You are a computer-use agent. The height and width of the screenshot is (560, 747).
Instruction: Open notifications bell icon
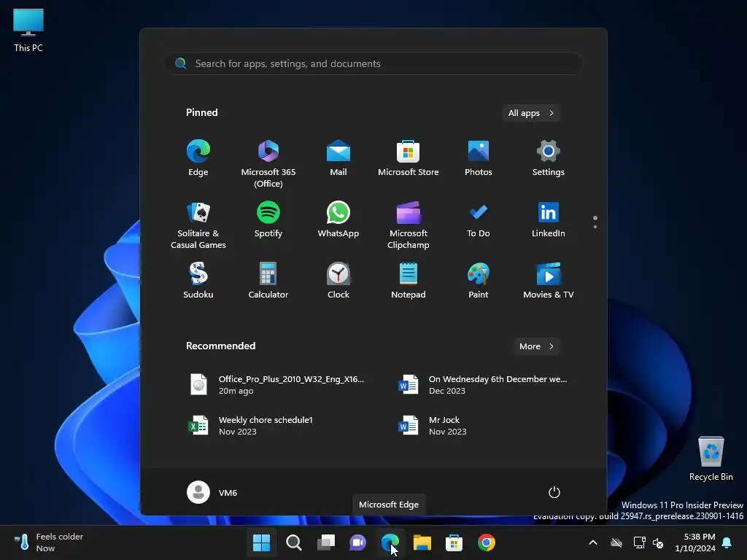727,542
